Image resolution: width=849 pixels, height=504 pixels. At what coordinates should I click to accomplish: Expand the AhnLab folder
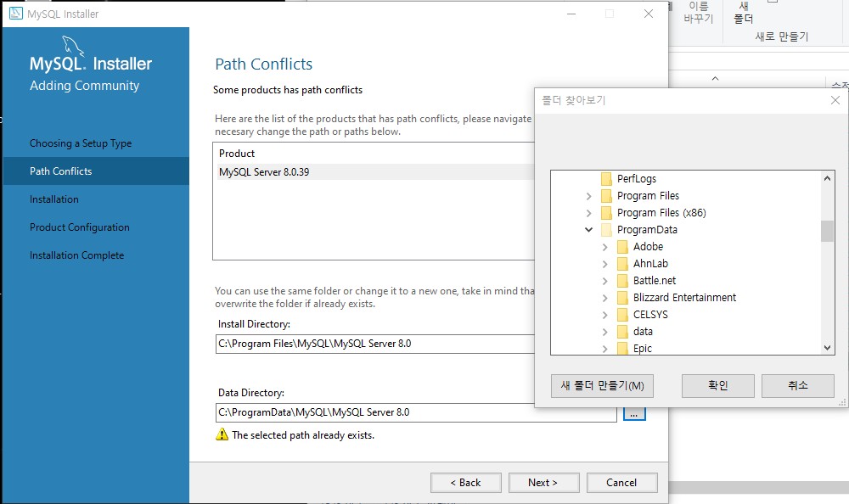604,264
